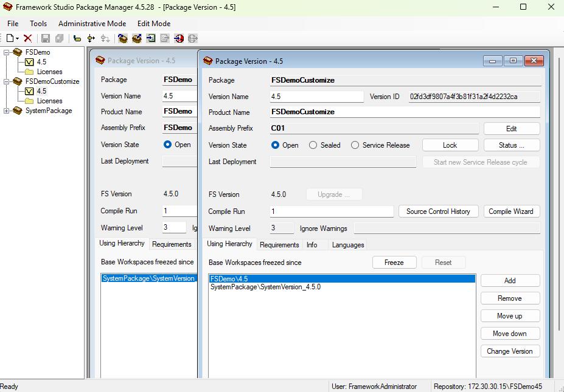
Task: Click the Freeze button
Action: (x=394, y=263)
